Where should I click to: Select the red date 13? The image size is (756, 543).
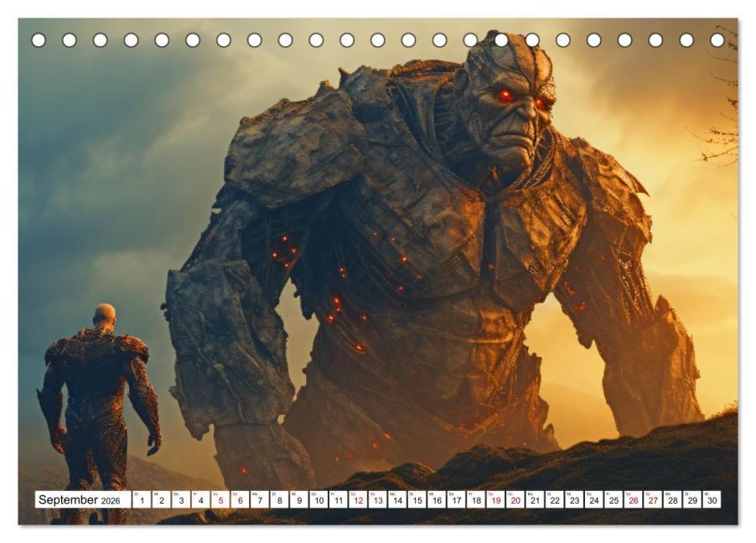pyautogui.click(x=377, y=499)
